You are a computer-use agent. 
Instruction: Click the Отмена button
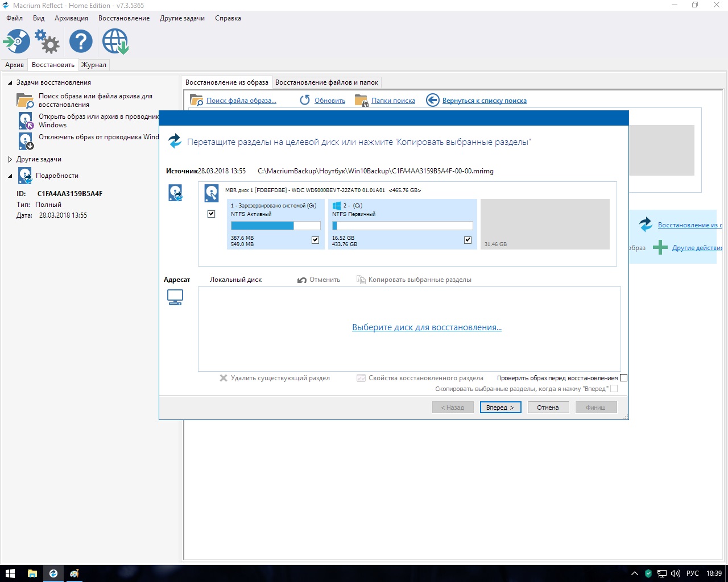pyautogui.click(x=548, y=408)
